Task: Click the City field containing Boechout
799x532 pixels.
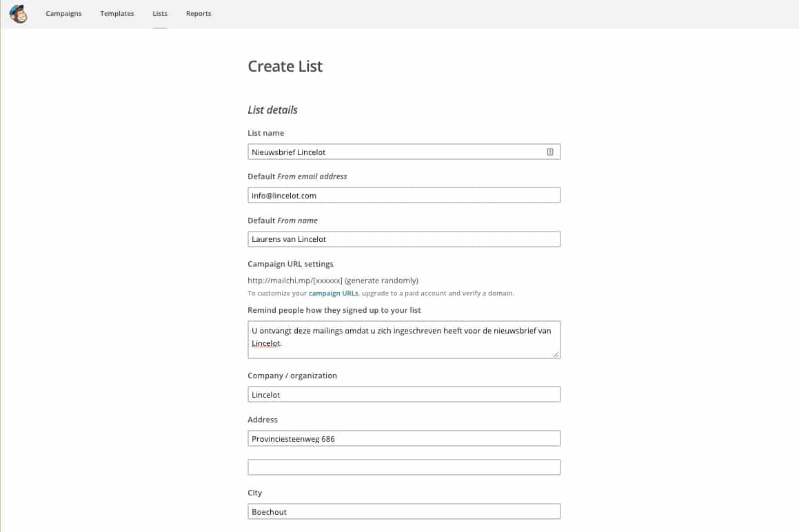Action: click(x=404, y=511)
